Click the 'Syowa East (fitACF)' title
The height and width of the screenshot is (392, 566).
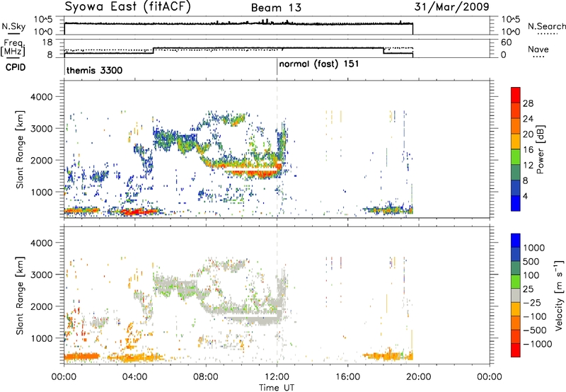[127, 7]
